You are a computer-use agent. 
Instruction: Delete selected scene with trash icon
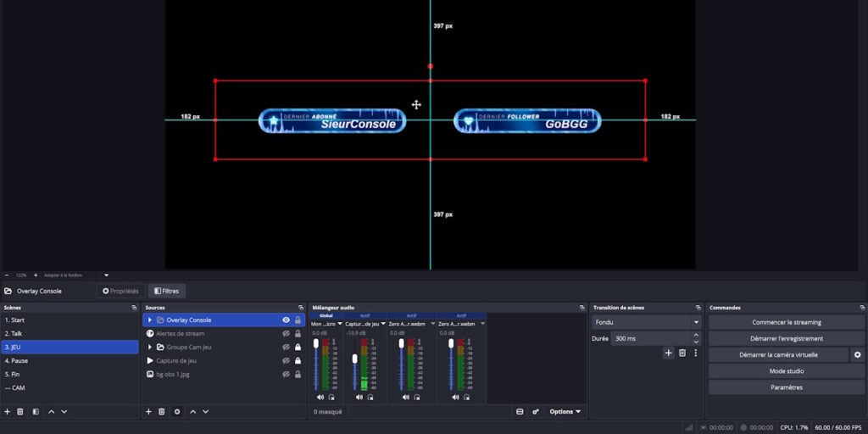click(x=20, y=412)
